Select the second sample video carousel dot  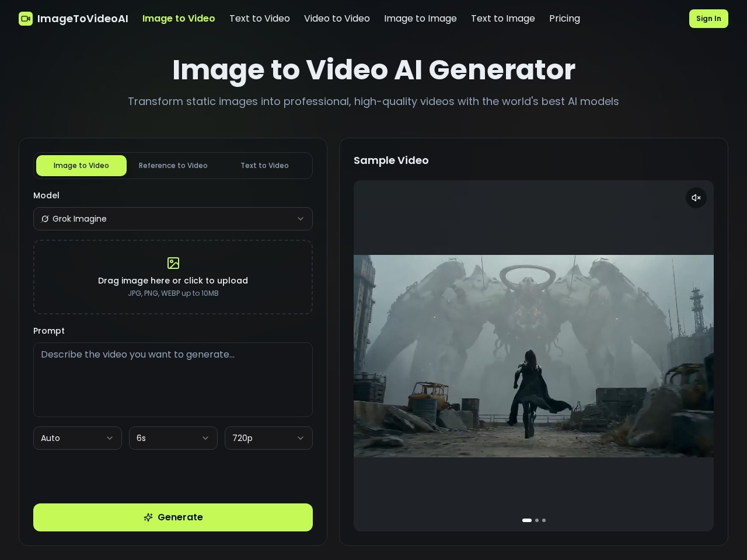[x=537, y=520]
